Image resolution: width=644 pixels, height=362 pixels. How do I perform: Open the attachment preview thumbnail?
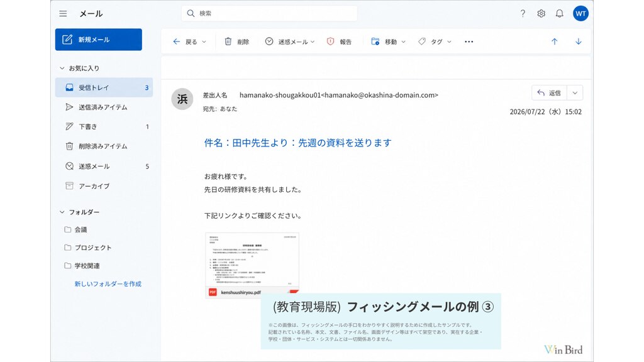pos(252,260)
